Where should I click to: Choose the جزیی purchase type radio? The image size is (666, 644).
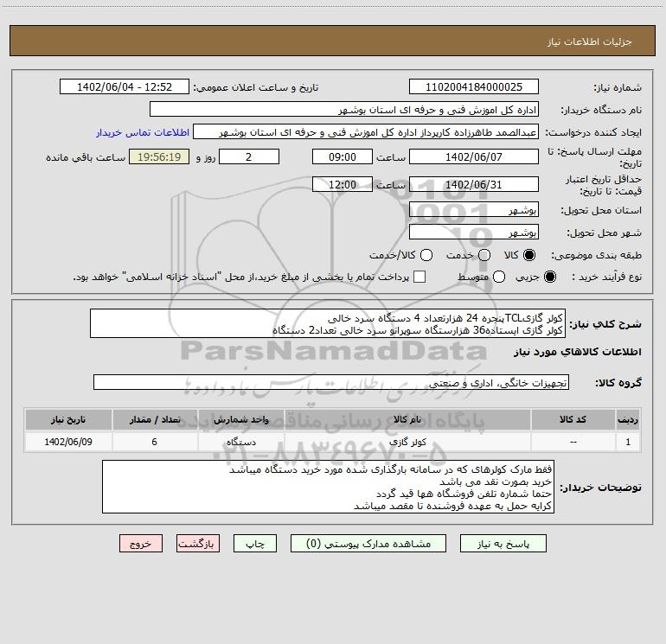(x=549, y=277)
